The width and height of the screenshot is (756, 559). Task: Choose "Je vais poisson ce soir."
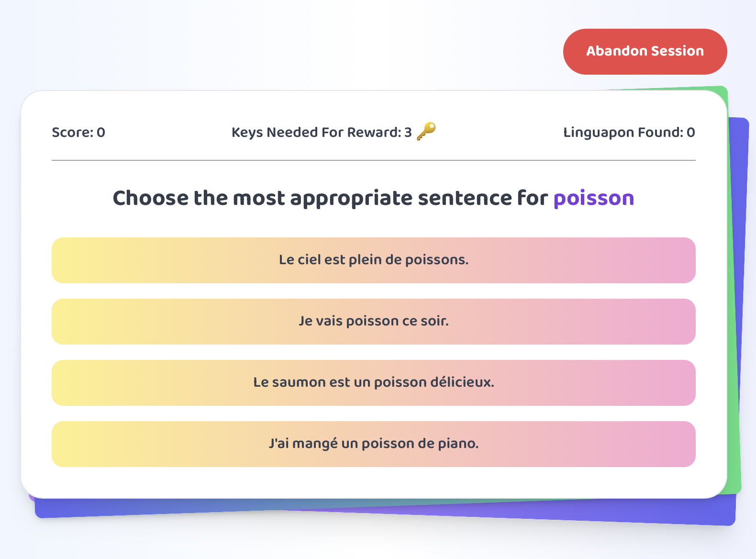pos(374,322)
